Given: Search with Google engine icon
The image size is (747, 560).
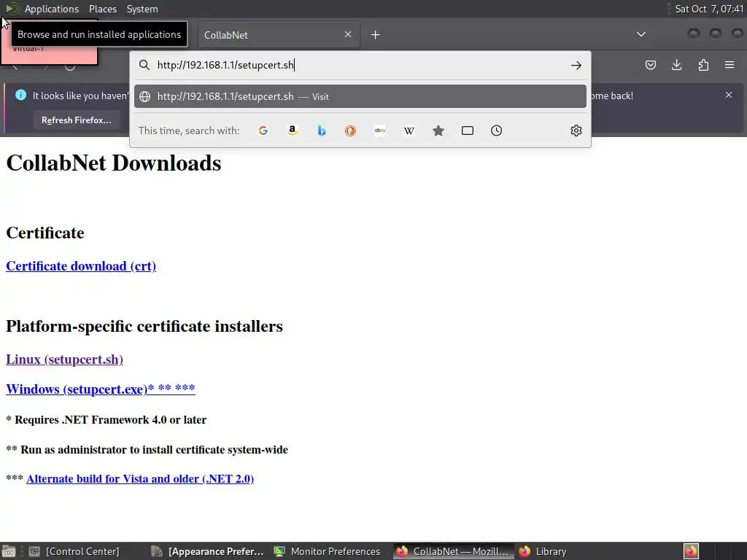Looking at the screenshot, I should pos(263,131).
